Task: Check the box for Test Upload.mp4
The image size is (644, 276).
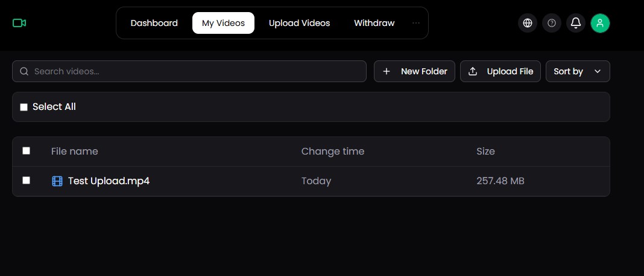Action: [x=26, y=181]
